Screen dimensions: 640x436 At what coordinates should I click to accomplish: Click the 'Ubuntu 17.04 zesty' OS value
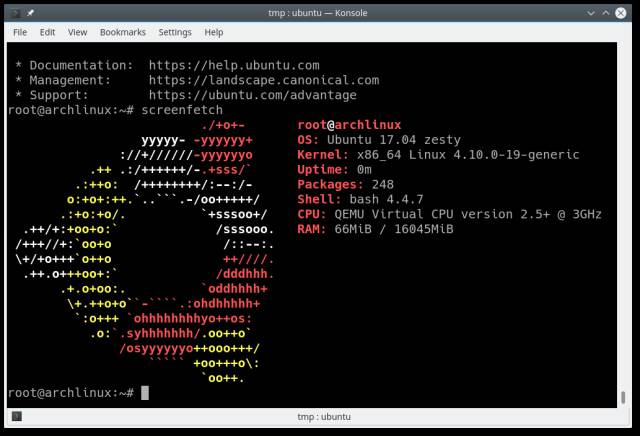point(393,140)
